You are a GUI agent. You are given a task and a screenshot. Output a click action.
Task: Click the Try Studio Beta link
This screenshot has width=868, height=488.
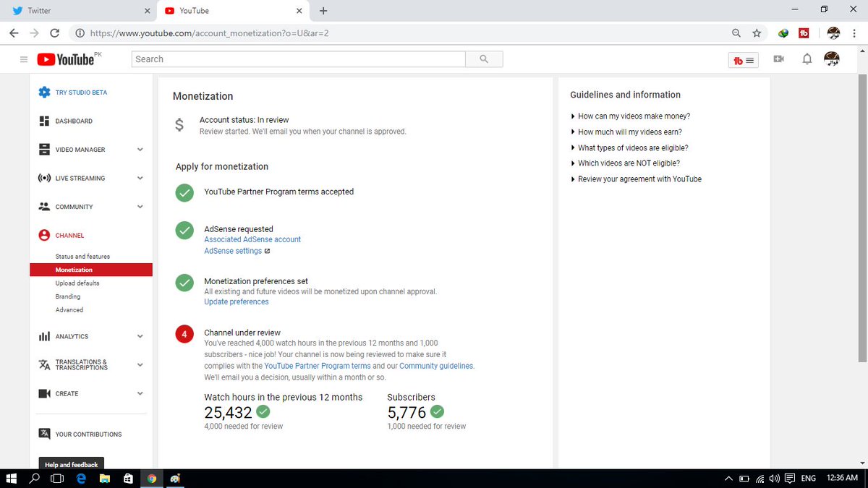pos(81,93)
